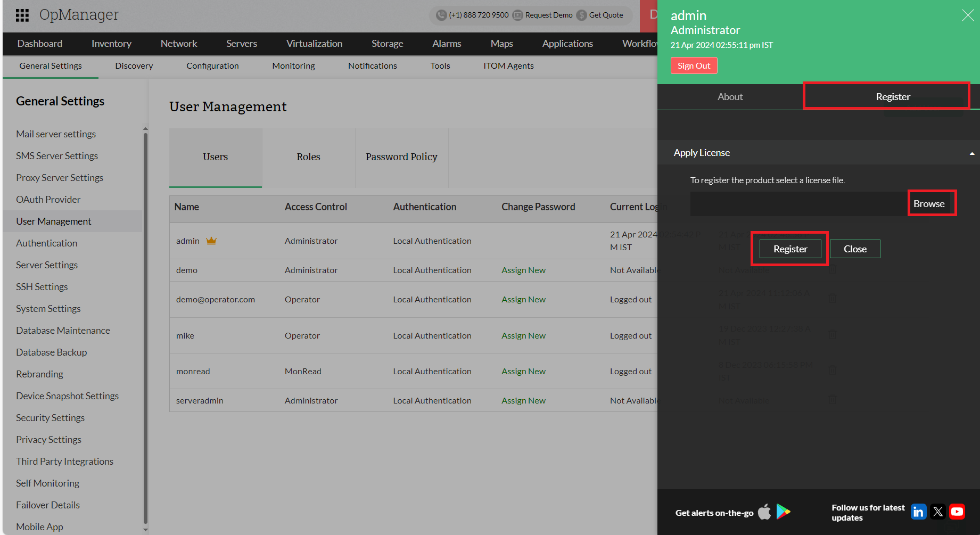Open the Google Play store icon
This screenshot has height=535, width=980.
783,512
